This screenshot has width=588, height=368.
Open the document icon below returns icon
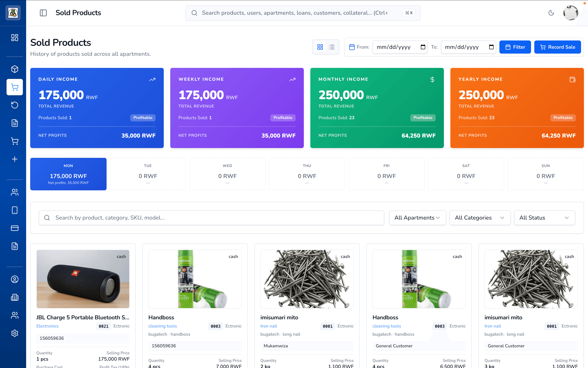14,123
